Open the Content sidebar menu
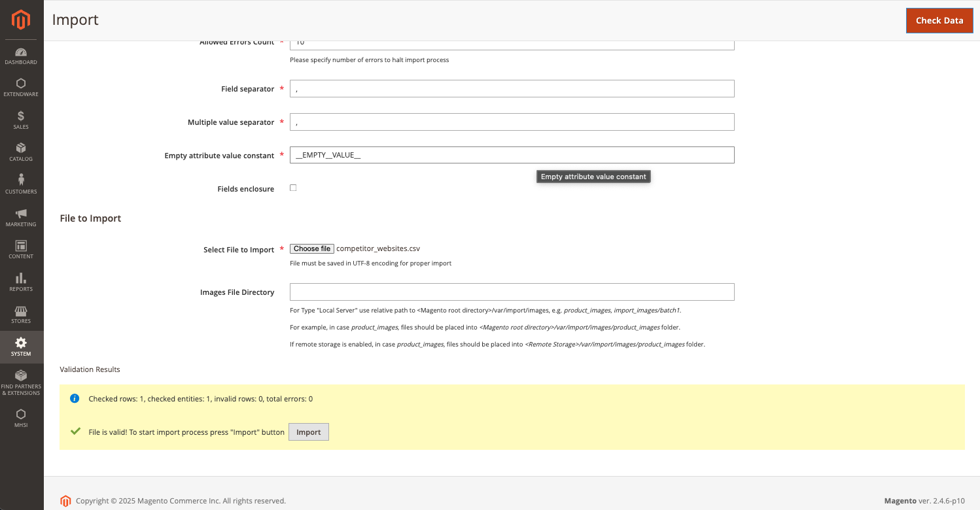This screenshot has height=510, width=980. 21,250
